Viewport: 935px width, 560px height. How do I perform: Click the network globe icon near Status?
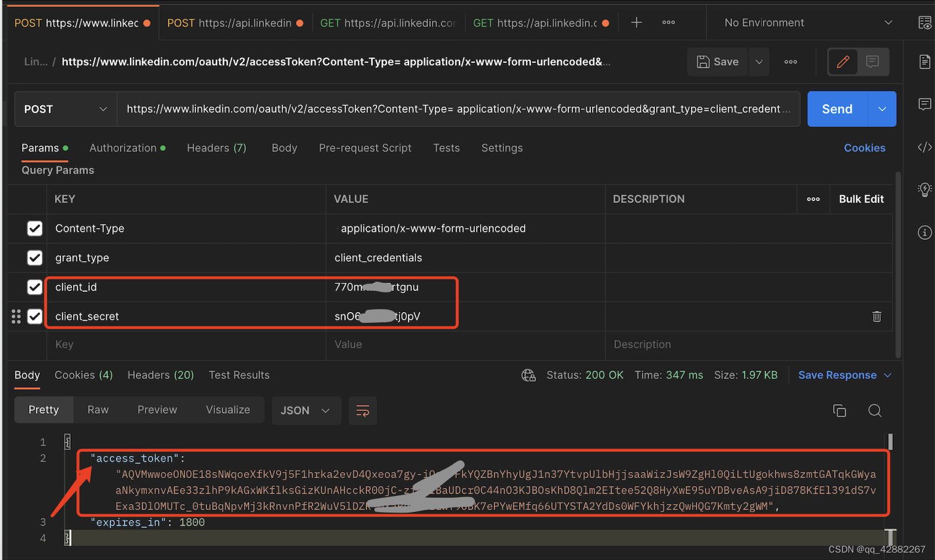click(x=529, y=375)
